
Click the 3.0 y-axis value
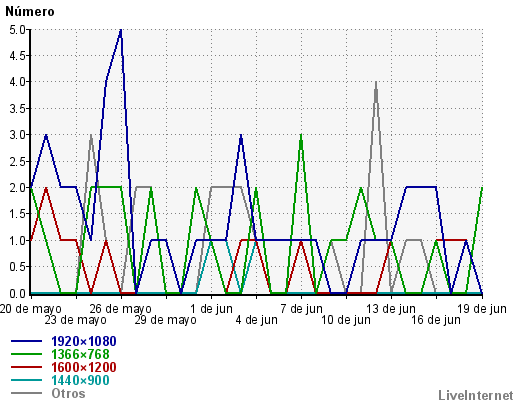click(x=18, y=135)
